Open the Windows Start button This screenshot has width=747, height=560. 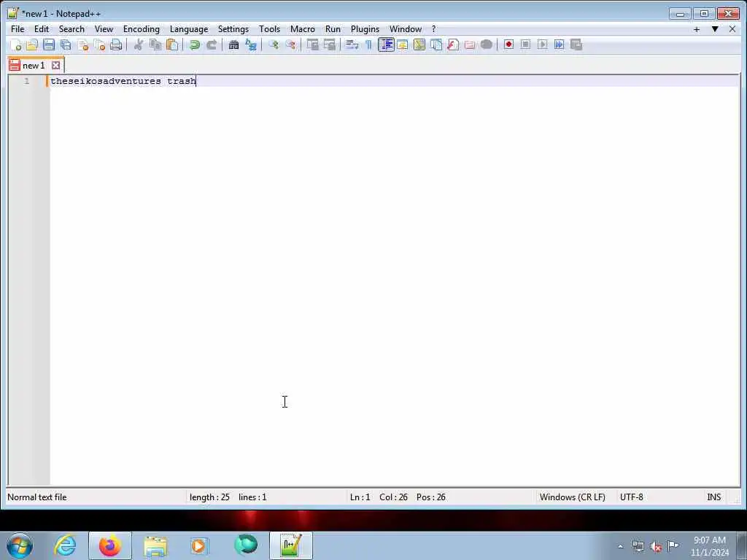[x=20, y=545]
